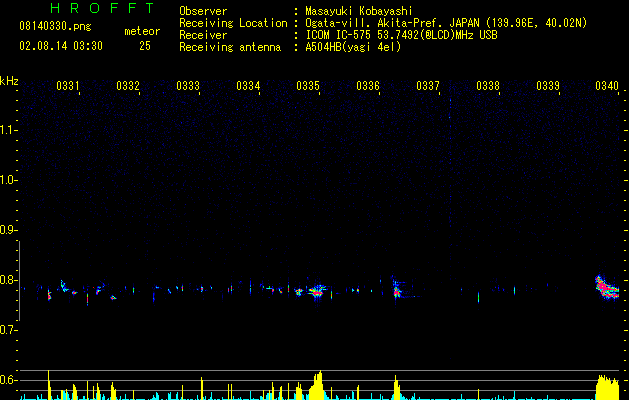629x400 pixels.
Task: Click the 1.0 kHz axis label
Action: pos(7,180)
